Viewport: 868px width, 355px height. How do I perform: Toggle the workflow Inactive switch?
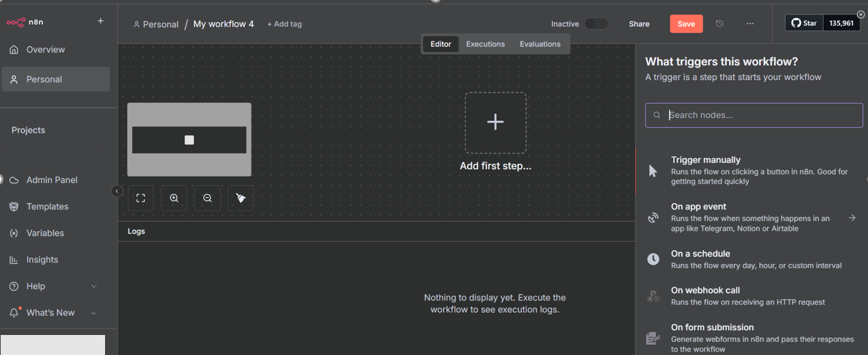click(596, 23)
